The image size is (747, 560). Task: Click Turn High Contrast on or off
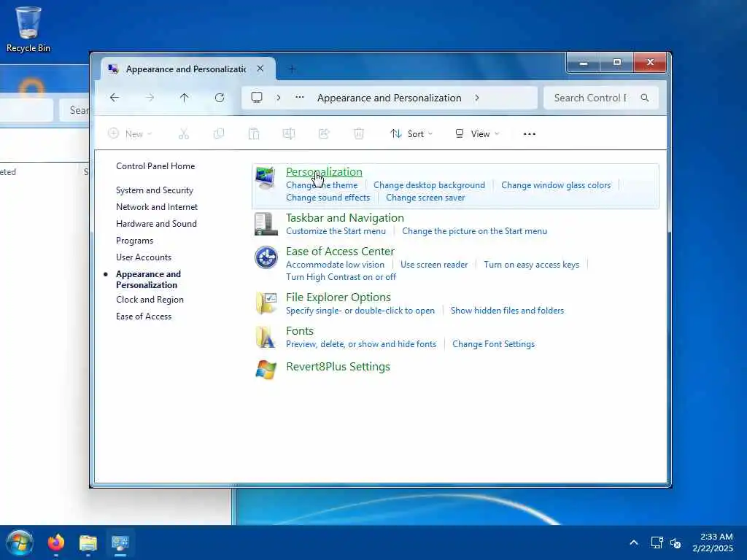pyautogui.click(x=341, y=276)
